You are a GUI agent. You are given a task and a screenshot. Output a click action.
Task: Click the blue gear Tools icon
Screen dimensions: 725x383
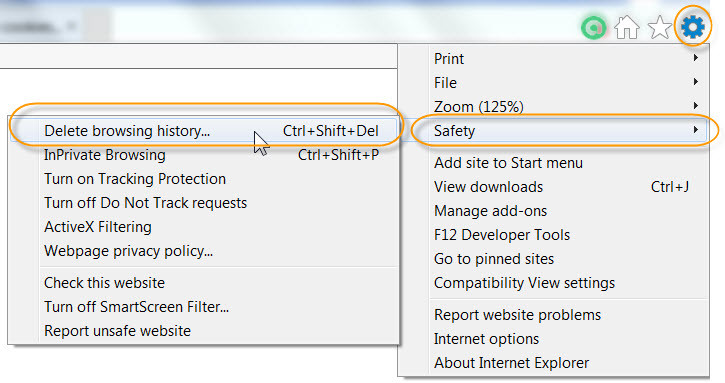pos(692,27)
